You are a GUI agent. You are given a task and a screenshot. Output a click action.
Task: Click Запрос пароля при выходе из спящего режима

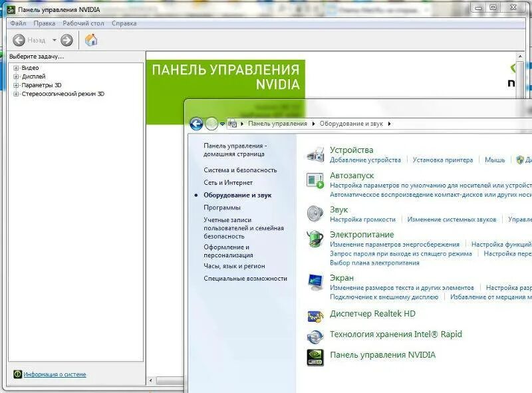click(401, 254)
